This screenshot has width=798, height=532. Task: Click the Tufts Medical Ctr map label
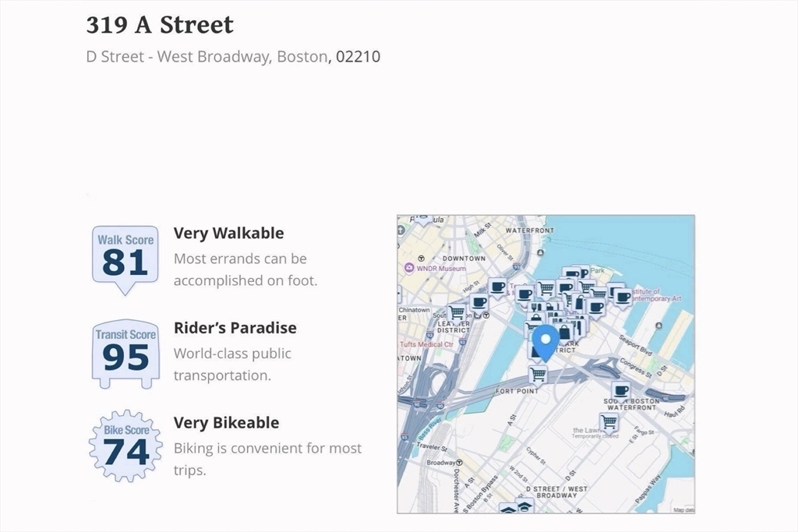pyautogui.click(x=426, y=344)
